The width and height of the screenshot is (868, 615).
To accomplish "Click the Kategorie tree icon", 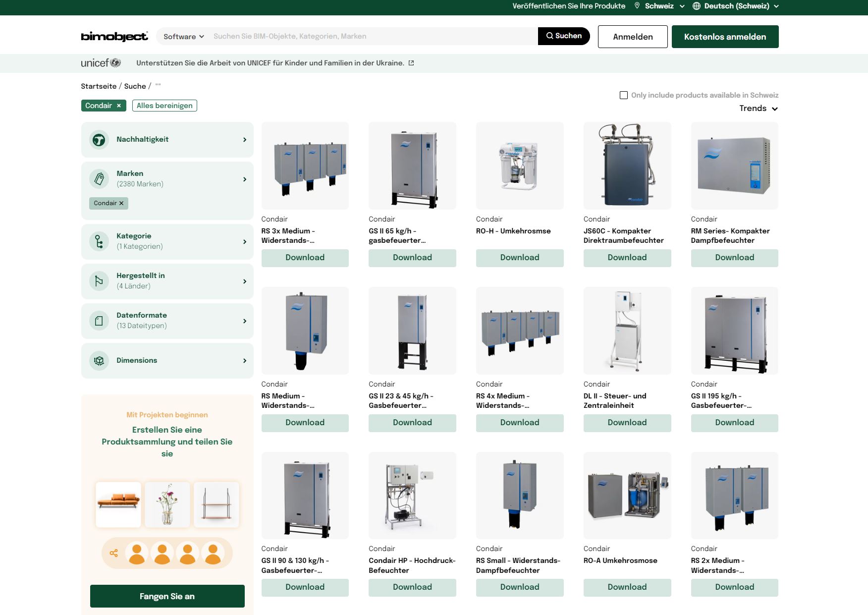I will click(x=99, y=241).
